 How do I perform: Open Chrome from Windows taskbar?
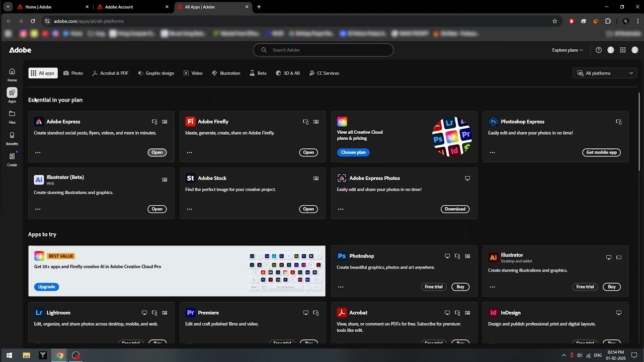point(59,355)
